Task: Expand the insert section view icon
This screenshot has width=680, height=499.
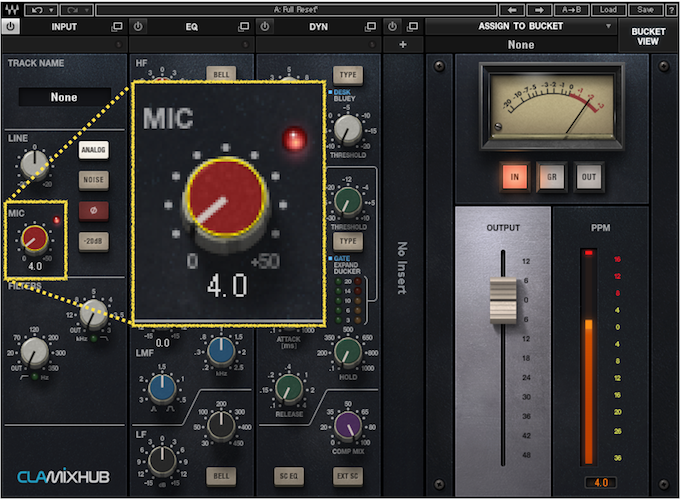Action: 412,27
